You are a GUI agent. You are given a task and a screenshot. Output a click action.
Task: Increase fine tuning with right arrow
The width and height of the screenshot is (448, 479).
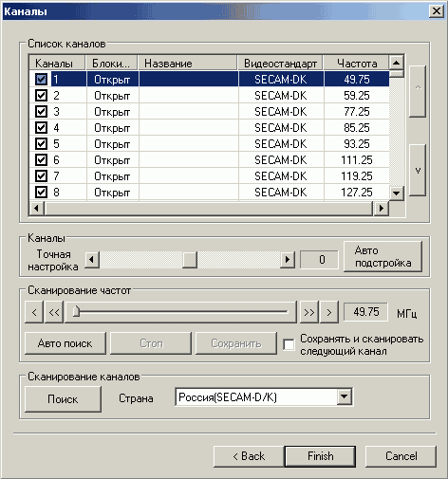pyautogui.click(x=288, y=260)
